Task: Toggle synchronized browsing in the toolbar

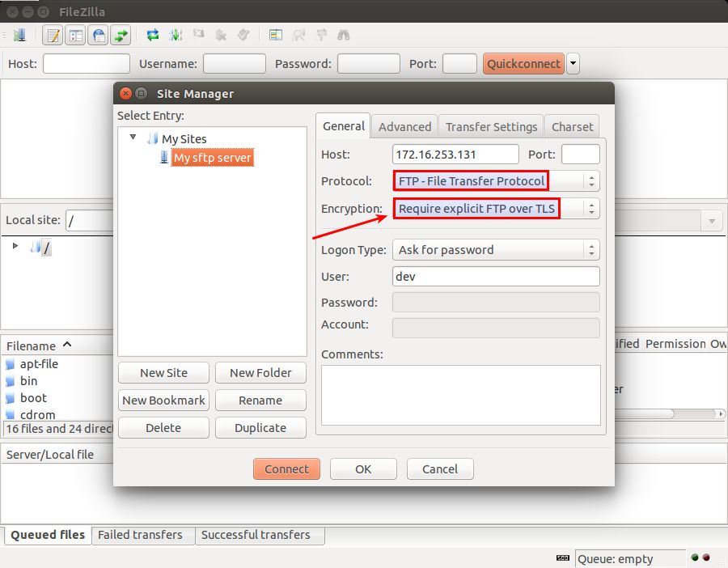Action: (x=321, y=35)
